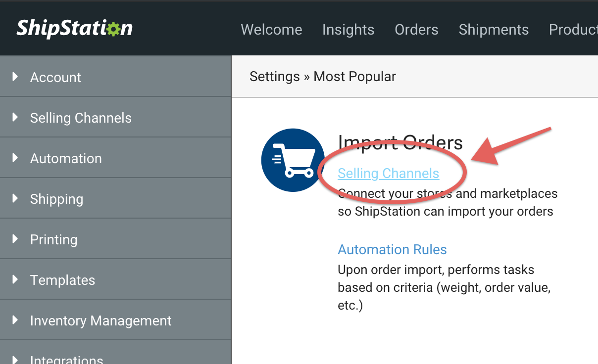
Task: Open the Products tab
Action: (x=573, y=30)
